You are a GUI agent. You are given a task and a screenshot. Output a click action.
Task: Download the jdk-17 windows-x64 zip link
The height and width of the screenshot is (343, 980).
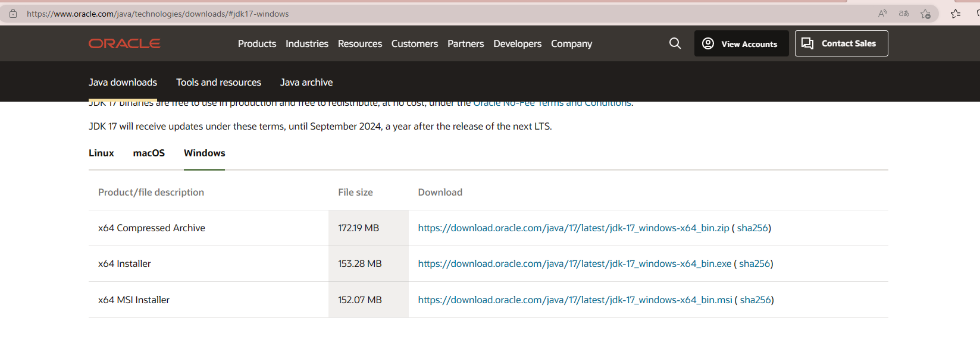click(x=574, y=228)
